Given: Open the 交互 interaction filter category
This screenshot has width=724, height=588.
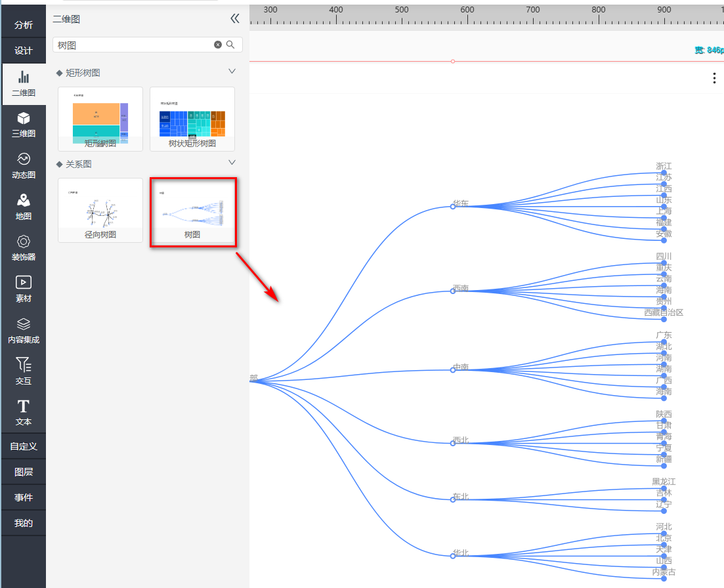Looking at the screenshot, I should [x=24, y=371].
